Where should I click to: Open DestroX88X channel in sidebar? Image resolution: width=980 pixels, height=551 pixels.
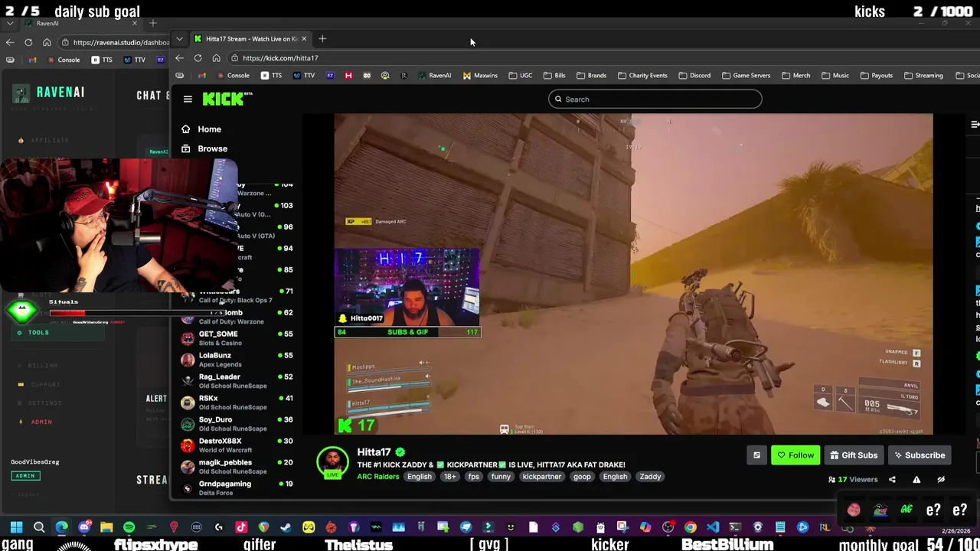pyautogui.click(x=236, y=445)
